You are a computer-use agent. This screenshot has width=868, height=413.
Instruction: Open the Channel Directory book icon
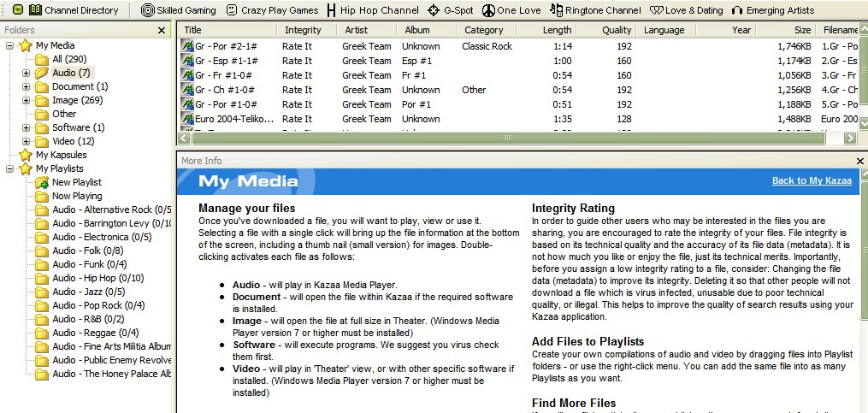coord(35,10)
